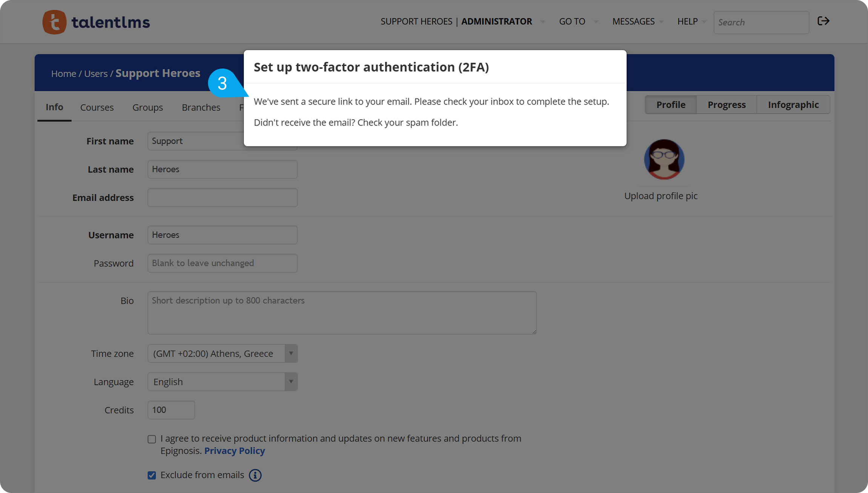Image resolution: width=868 pixels, height=493 pixels.
Task: Switch to the Groups tab
Action: click(x=147, y=107)
